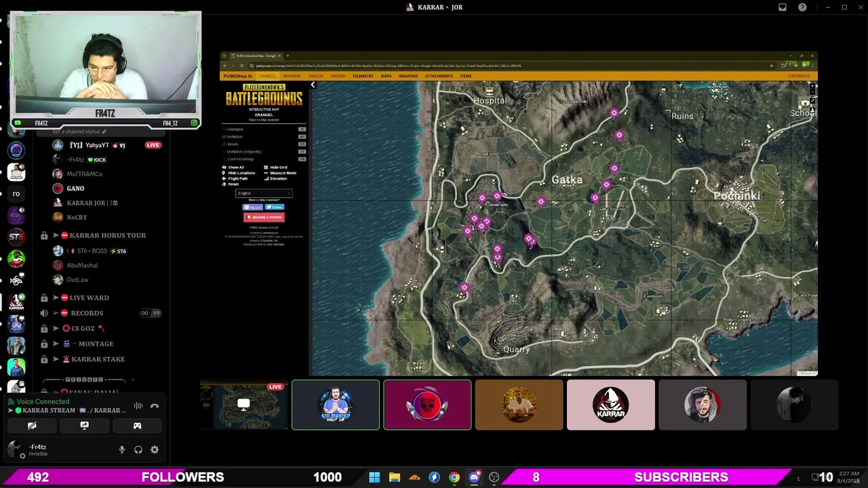Image resolution: width=868 pixels, height=488 pixels.
Task: Collapse the PRIVATE category chevron
Action: [132, 380]
